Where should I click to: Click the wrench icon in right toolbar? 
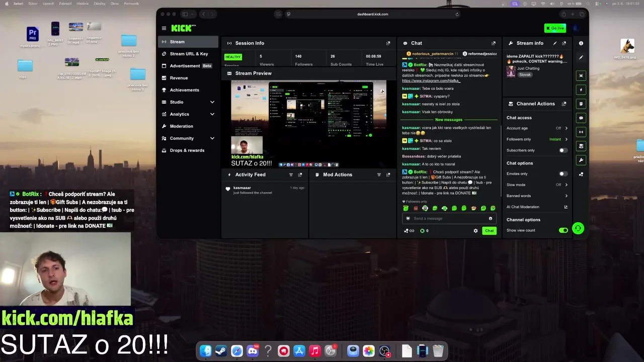click(x=581, y=160)
